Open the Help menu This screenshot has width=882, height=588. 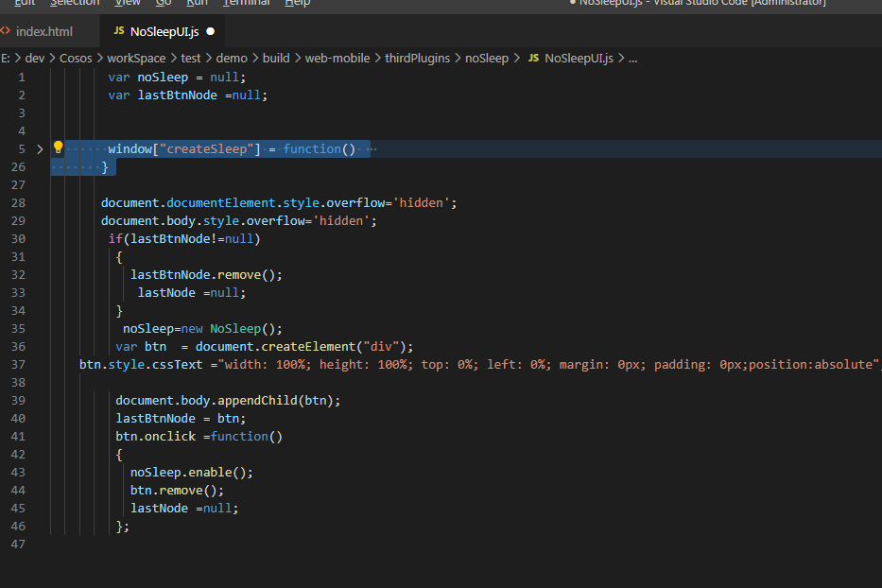[x=297, y=3]
